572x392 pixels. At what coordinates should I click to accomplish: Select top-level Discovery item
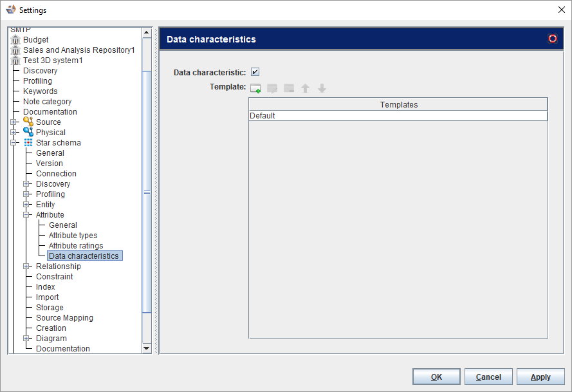(40, 70)
